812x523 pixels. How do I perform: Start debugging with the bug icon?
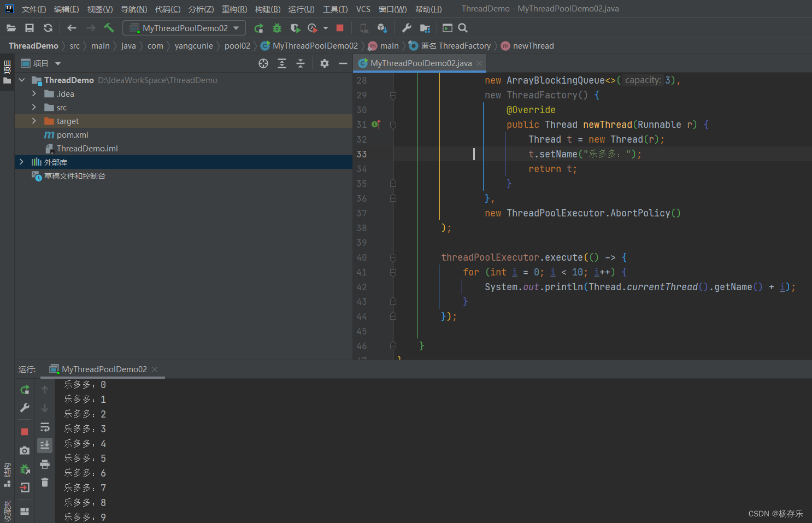click(277, 28)
